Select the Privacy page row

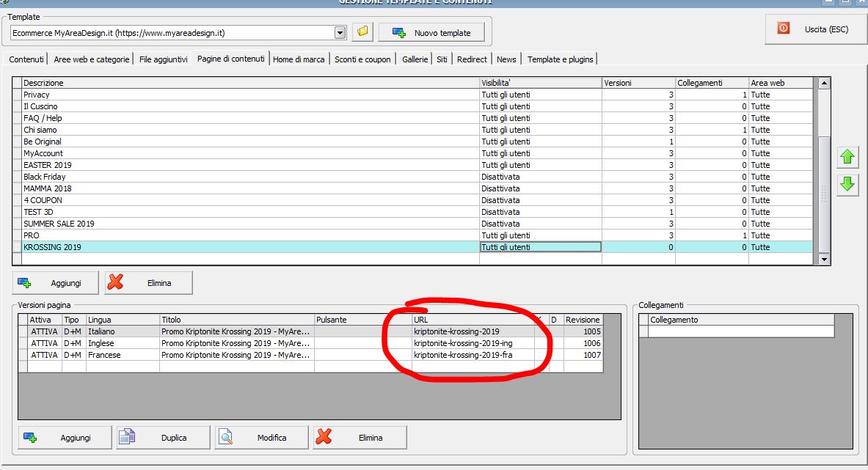click(x=412, y=95)
